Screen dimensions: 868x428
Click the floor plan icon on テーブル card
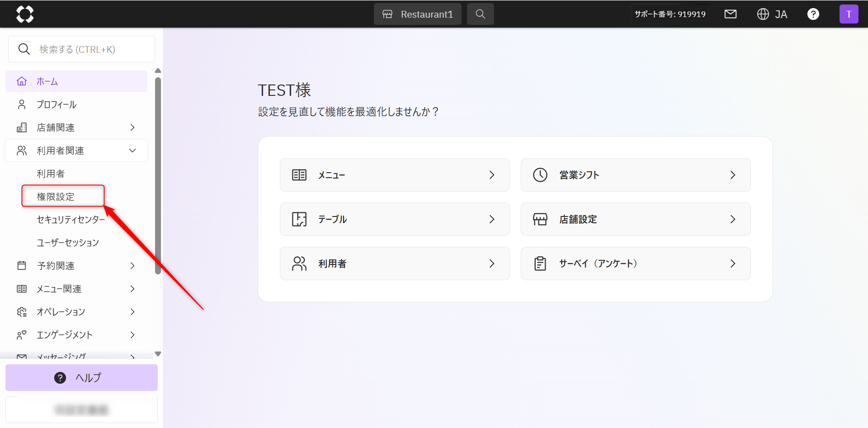pos(299,219)
